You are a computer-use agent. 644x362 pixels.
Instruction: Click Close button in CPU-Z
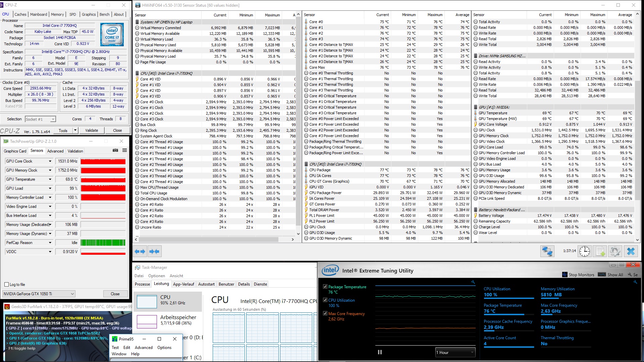tap(117, 130)
